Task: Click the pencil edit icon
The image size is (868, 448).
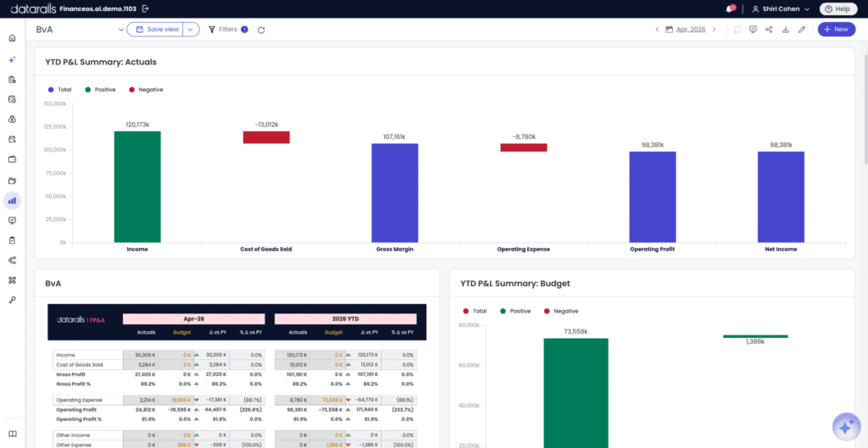Action: click(802, 30)
